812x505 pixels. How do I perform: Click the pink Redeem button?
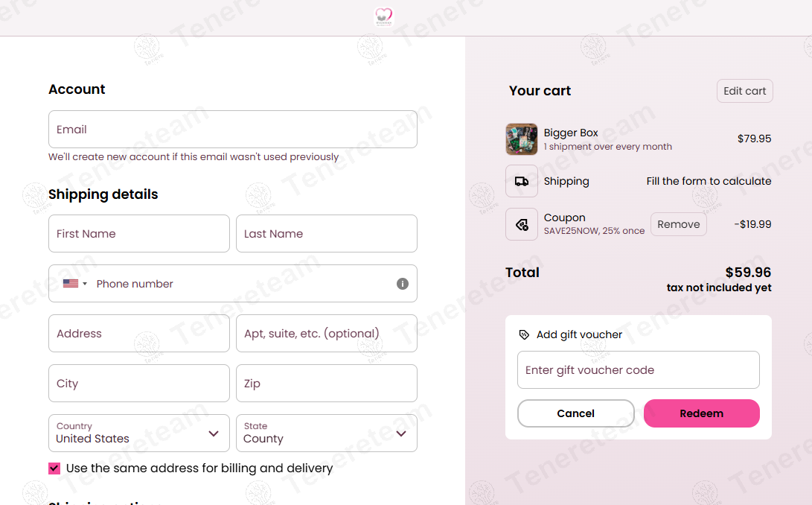click(702, 413)
